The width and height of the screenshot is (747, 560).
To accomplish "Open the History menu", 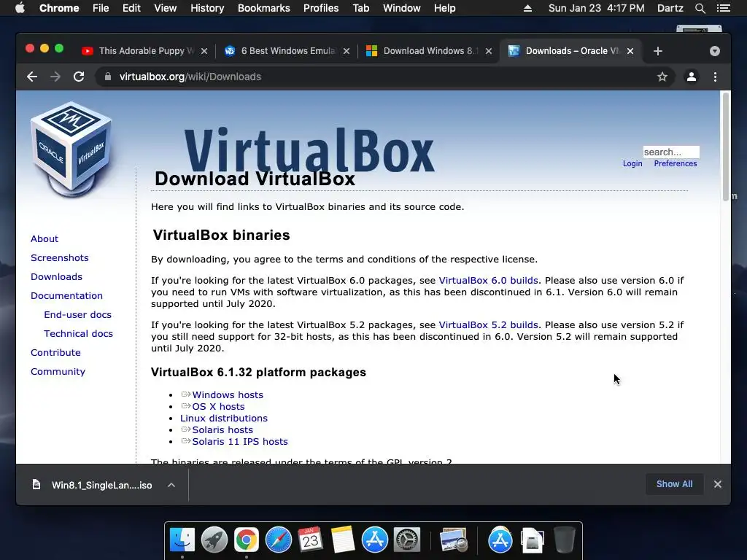I will [207, 8].
